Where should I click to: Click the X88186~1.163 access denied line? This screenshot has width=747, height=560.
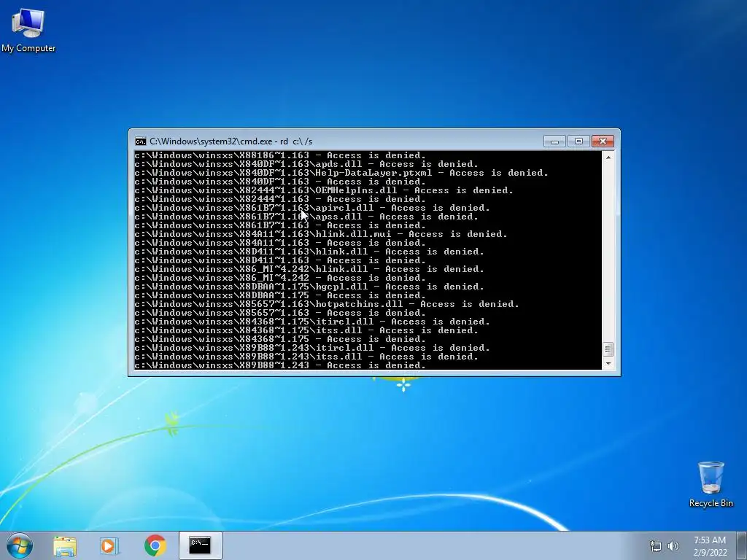[279, 155]
